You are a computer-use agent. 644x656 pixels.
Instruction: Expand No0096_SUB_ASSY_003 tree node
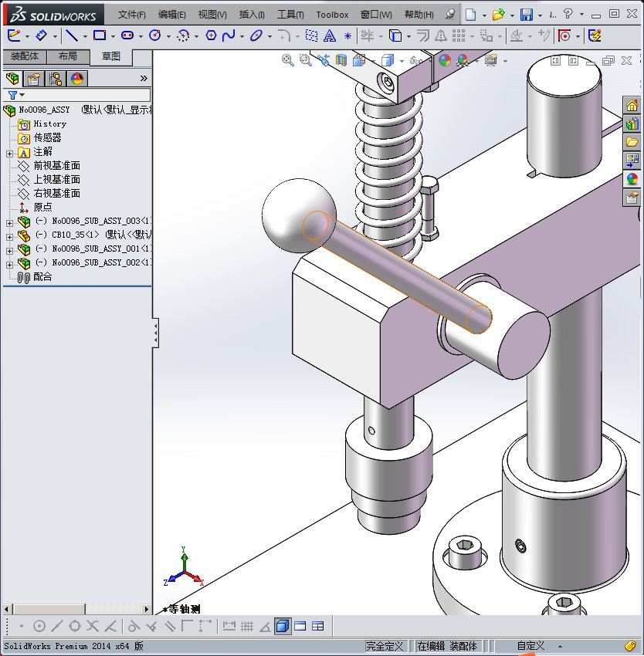pyautogui.click(x=9, y=223)
